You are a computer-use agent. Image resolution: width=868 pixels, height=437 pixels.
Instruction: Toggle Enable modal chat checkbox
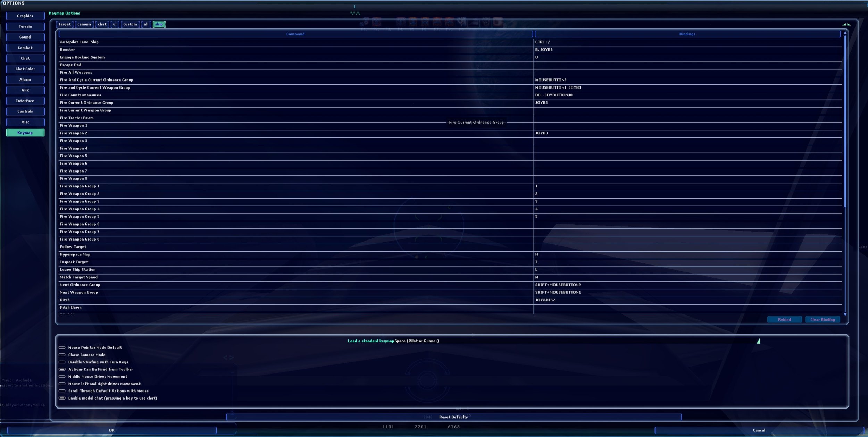tap(62, 398)
